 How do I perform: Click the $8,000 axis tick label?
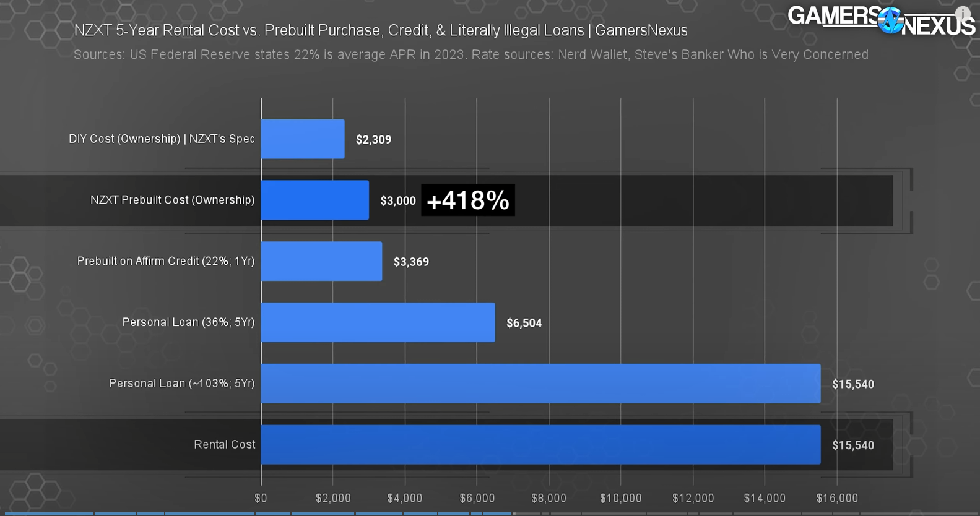pyautogui.click(x=549, y=498)
